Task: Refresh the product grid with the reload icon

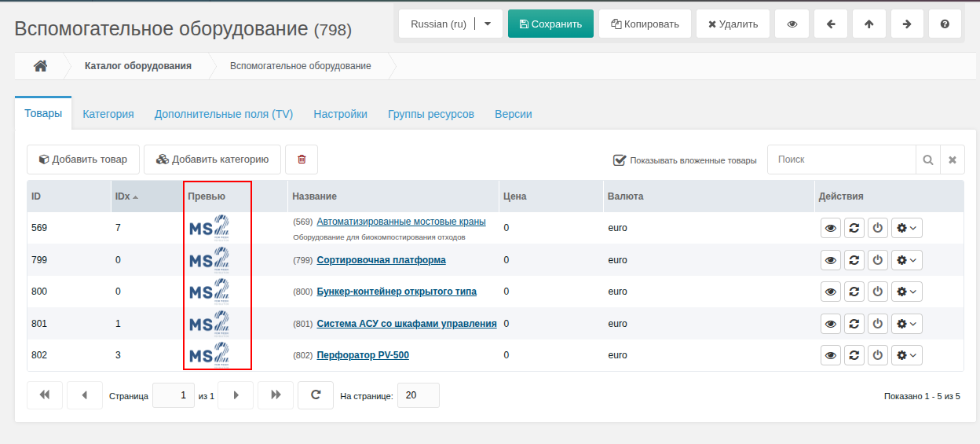Action: 316,395
